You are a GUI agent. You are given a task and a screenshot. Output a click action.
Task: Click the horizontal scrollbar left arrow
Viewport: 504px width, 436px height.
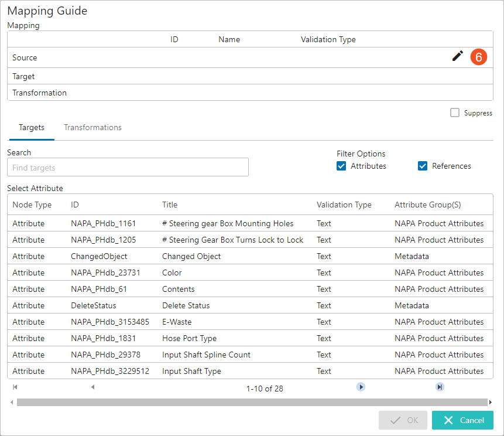click(12, 402)
